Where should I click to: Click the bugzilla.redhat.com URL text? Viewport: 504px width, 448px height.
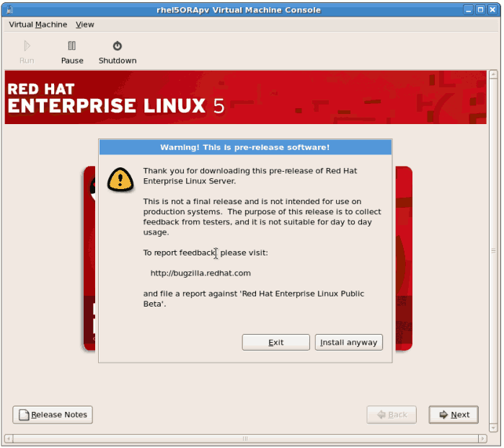(x=200, y=273)
